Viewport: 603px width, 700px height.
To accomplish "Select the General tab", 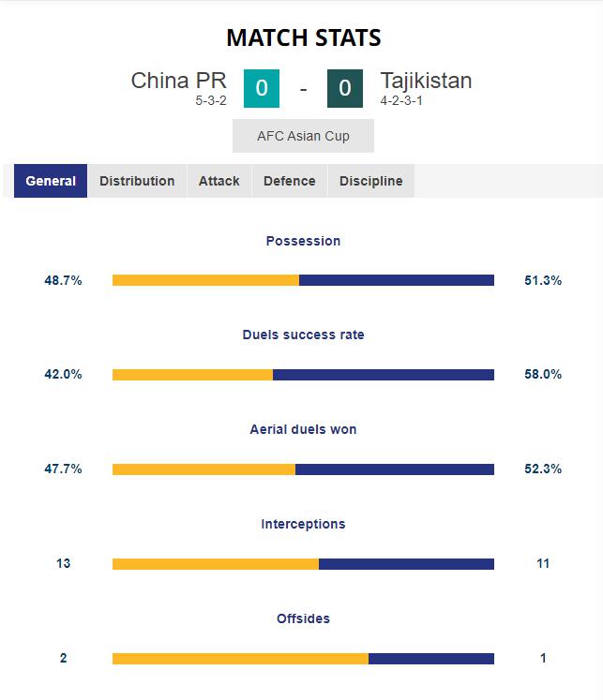I will click(x=51, y=181).
